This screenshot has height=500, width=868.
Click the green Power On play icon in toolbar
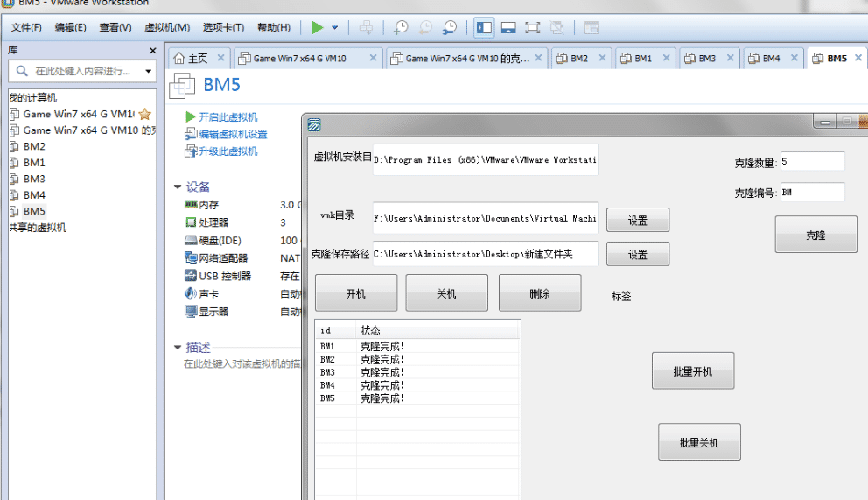pyautogui.click(x=318, y=28)
